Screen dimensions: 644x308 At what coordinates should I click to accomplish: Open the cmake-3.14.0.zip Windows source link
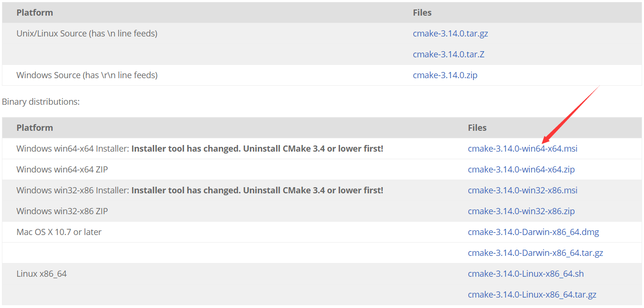(444, 75)
